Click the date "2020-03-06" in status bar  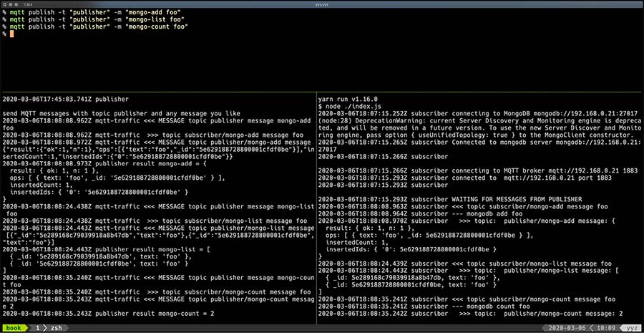click(x=569, y=329)
